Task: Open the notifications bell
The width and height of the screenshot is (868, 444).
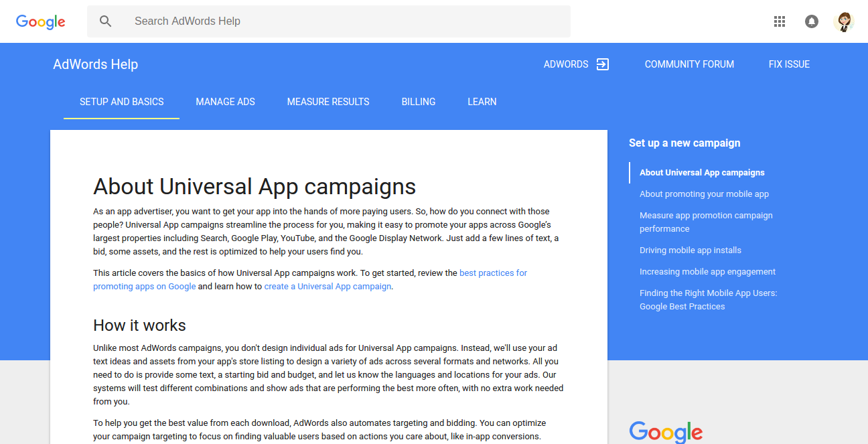Action: 812,21
